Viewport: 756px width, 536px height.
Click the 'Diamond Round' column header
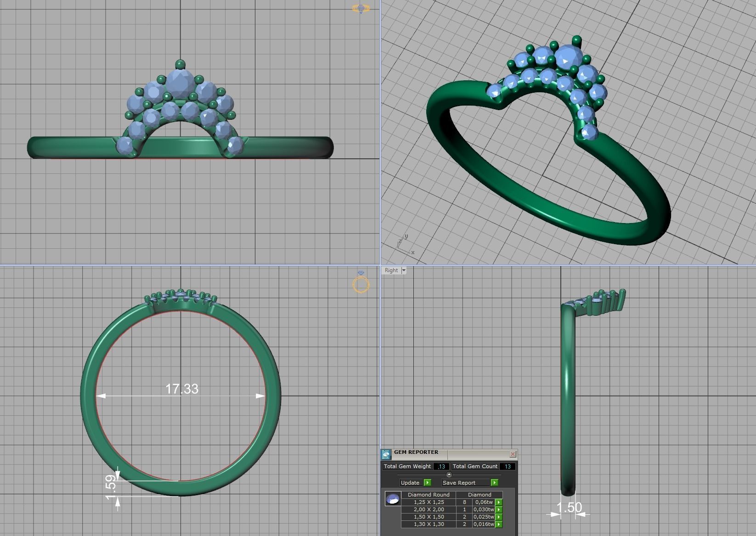(x=429, y=495)
